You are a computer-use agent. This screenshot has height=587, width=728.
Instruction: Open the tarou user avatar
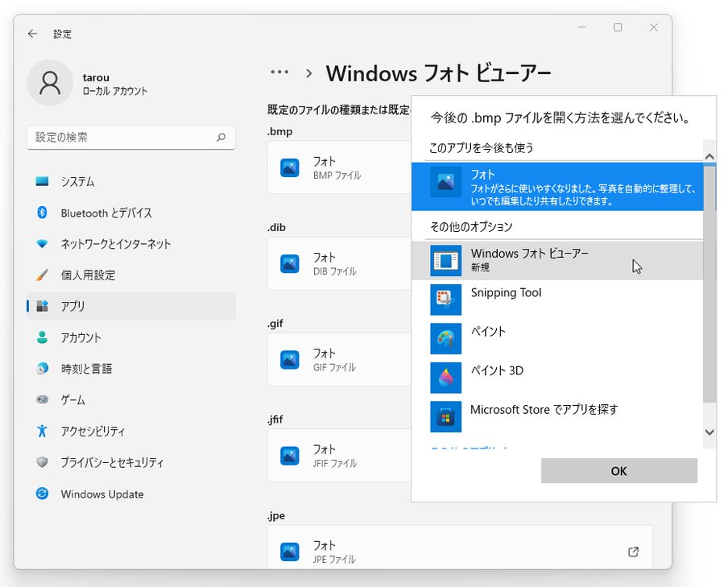(50, 83)
